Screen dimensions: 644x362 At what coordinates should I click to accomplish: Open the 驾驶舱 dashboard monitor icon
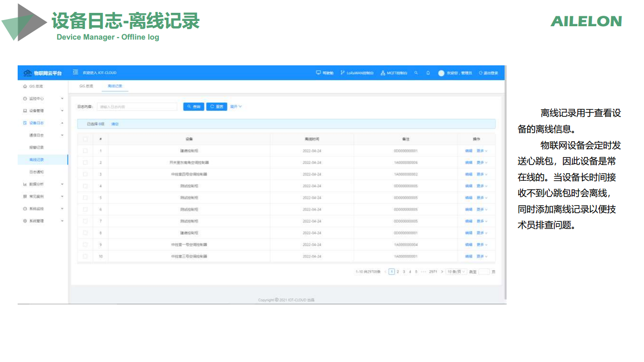click(318, 73)
